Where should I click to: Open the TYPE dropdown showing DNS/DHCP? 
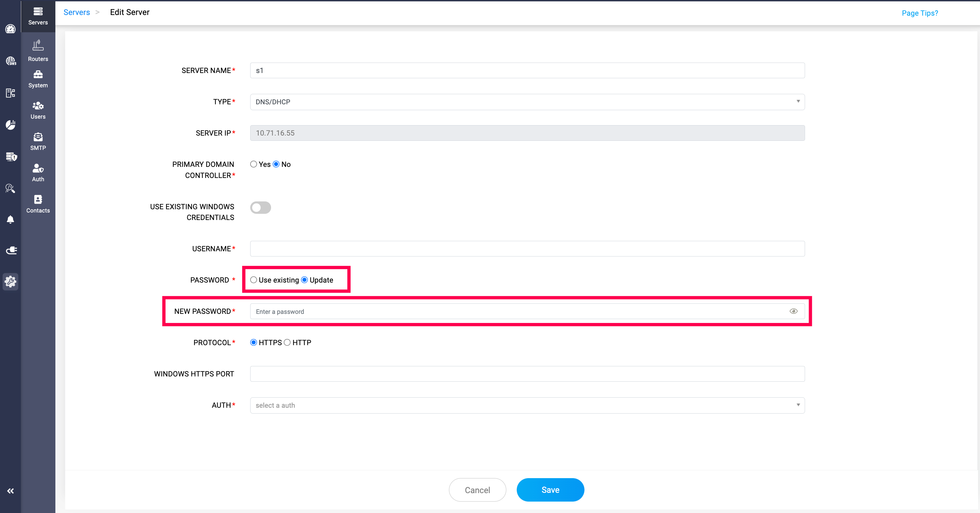(527, 102)
